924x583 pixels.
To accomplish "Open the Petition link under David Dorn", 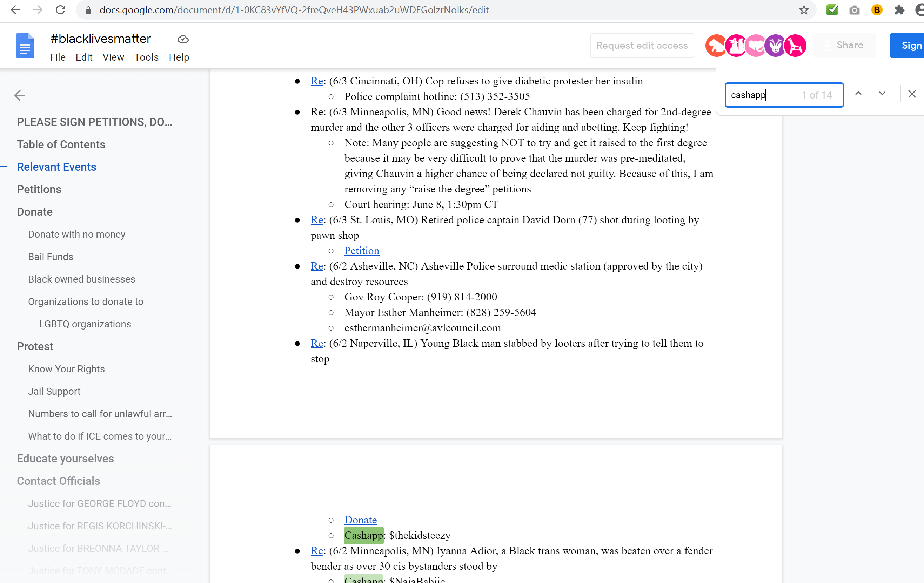I will tap(361, 250).
